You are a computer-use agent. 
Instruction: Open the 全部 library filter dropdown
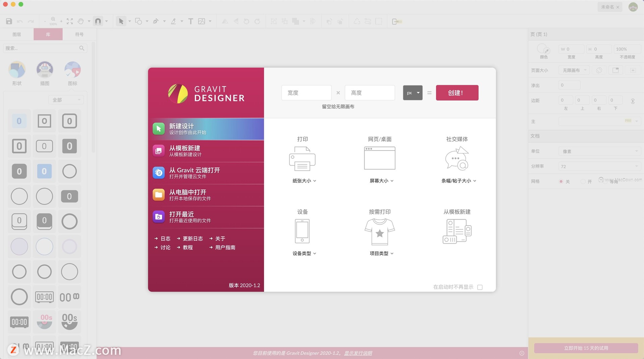coord(66,100)
